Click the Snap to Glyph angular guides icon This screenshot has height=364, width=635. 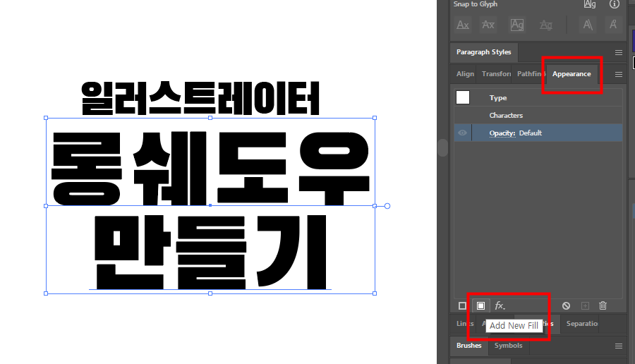click(588, 25)
